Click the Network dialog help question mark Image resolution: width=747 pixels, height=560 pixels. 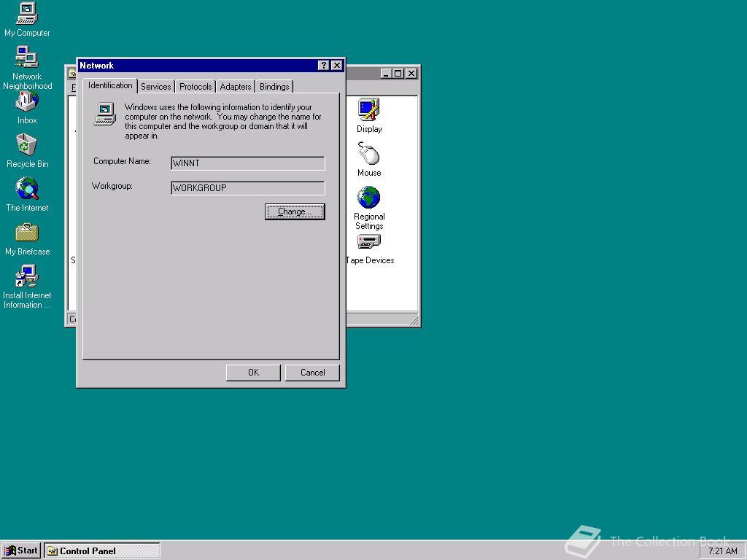(323, 65)
